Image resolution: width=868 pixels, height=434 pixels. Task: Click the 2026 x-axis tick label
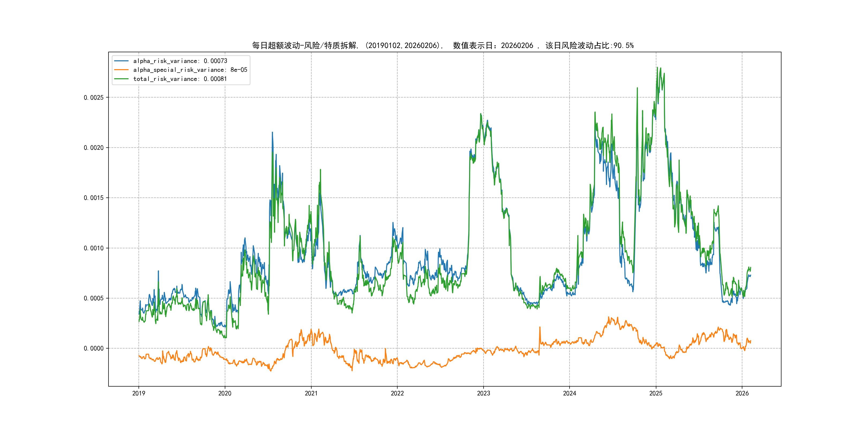pos(742,393)
